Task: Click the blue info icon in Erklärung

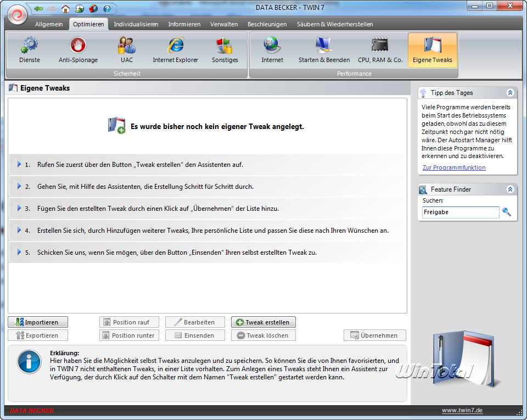Action: (x=29, y=362)
